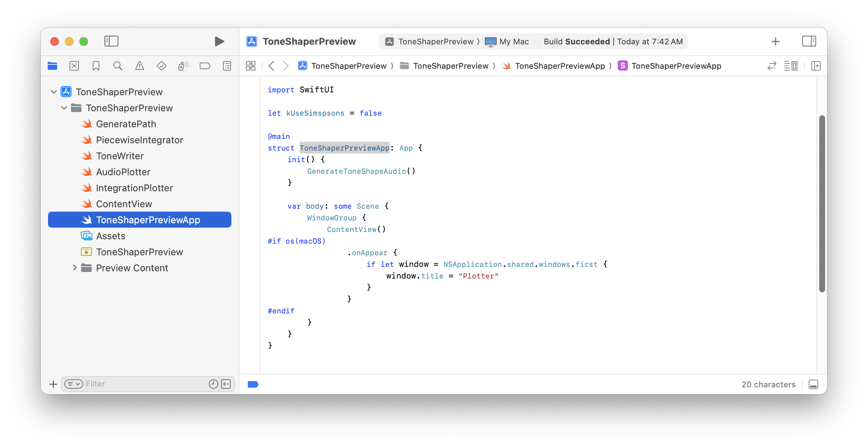Screen dimensions: 868x448
Task: Open the Find navigator magnifier icon
Action: point(118,66)
